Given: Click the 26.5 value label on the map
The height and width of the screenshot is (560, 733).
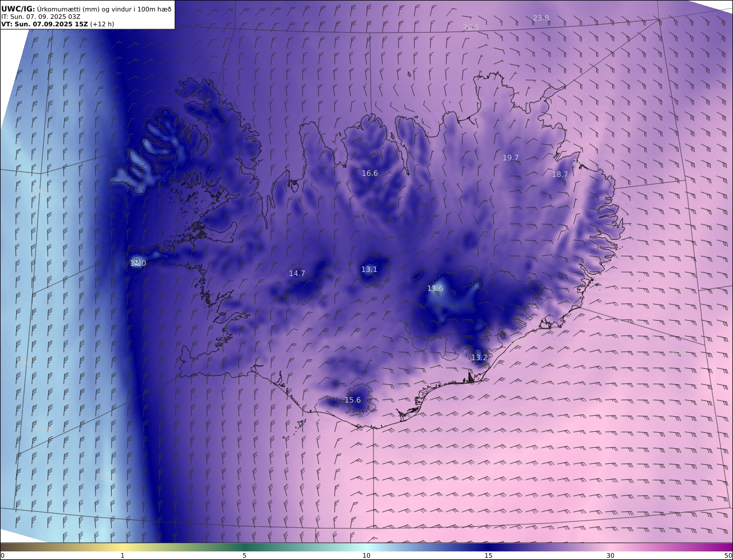Looking at the screenshot, I should [471, 27].
